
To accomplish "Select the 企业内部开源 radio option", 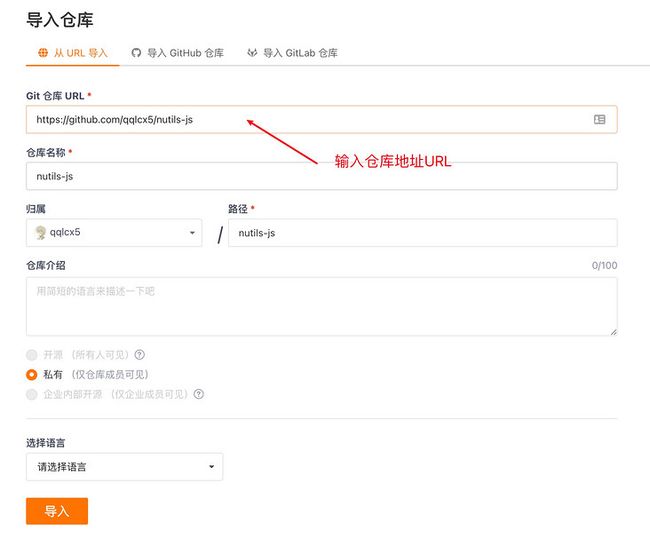I will click(32, 394).
